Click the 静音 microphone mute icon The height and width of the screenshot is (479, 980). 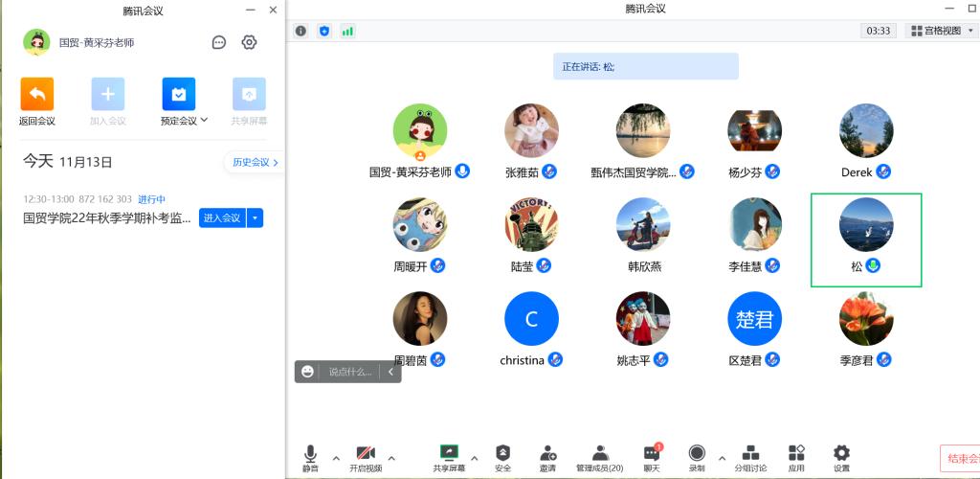[x=310, y=455]
